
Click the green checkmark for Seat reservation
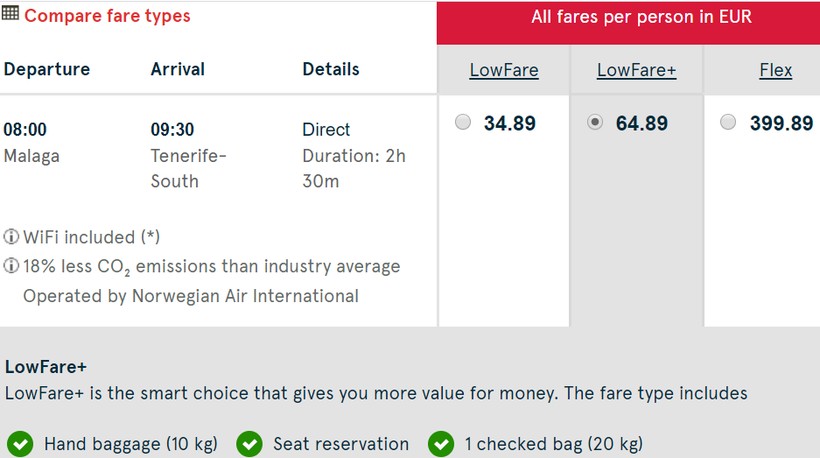click(248, 444)
